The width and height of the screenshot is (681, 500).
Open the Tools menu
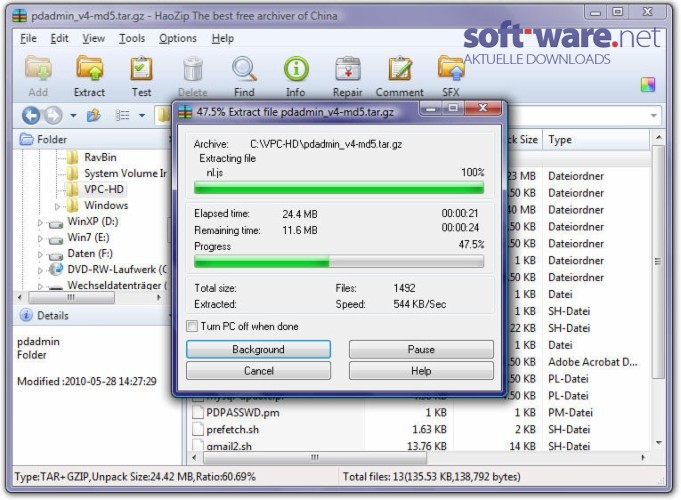[x=132, y=39]
